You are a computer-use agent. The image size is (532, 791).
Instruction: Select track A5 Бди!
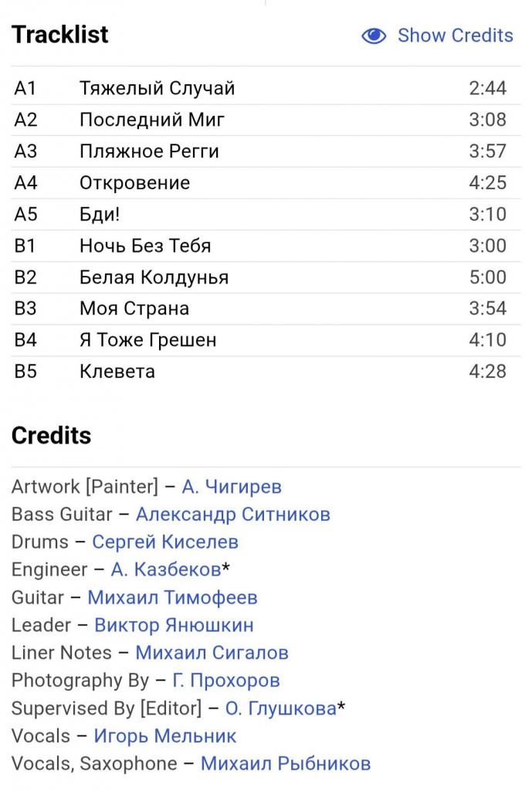(266, 215)
